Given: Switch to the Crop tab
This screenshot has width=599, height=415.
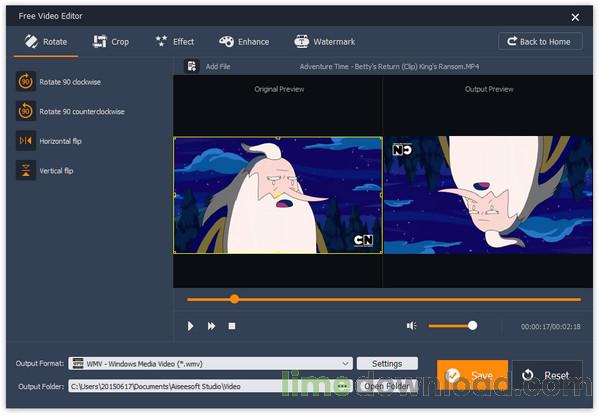Looking at the screenshot, I should 111,42.
